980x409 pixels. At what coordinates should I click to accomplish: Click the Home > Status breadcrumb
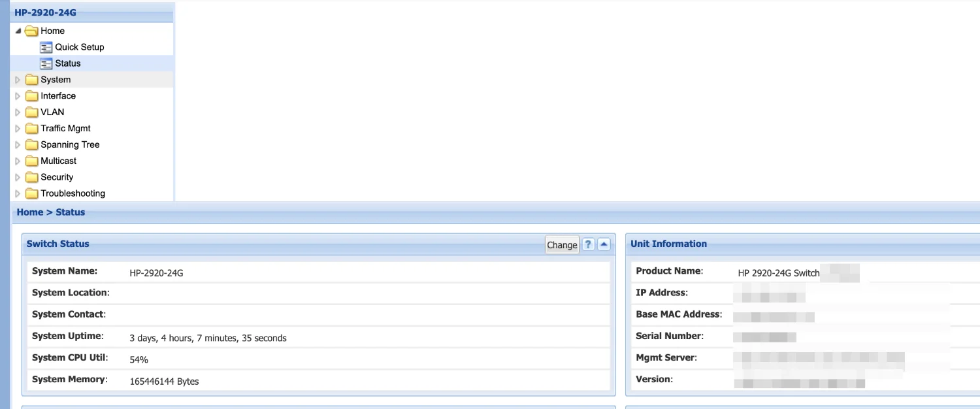click(51, 212)
